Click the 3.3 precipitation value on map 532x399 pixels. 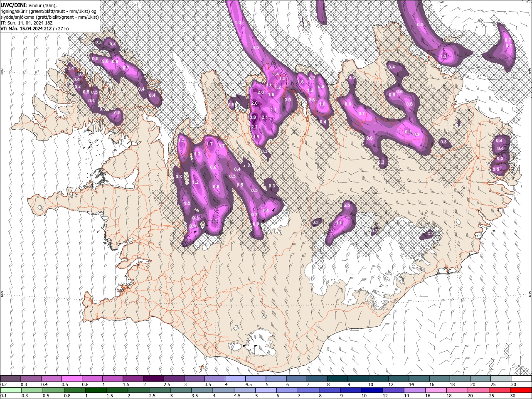pos(253,118)
